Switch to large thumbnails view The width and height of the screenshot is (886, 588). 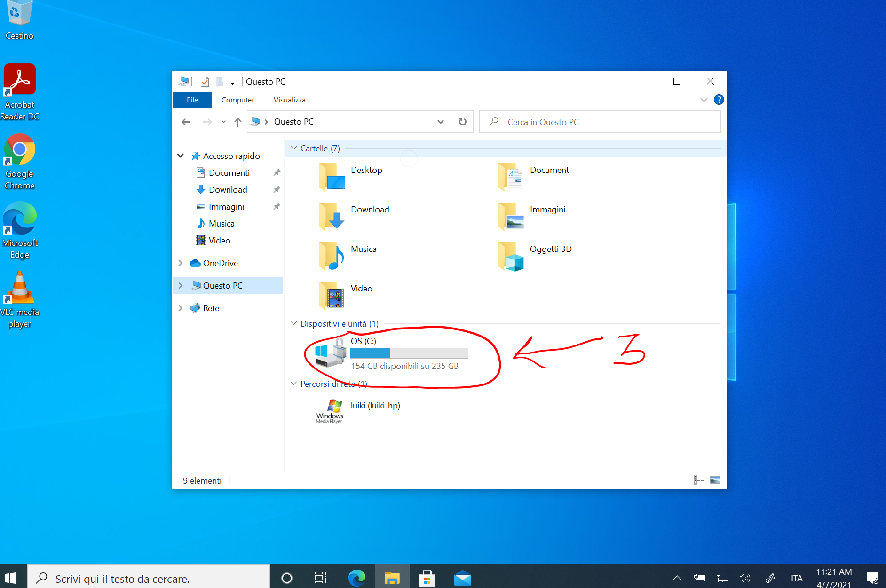coord(715,479)
